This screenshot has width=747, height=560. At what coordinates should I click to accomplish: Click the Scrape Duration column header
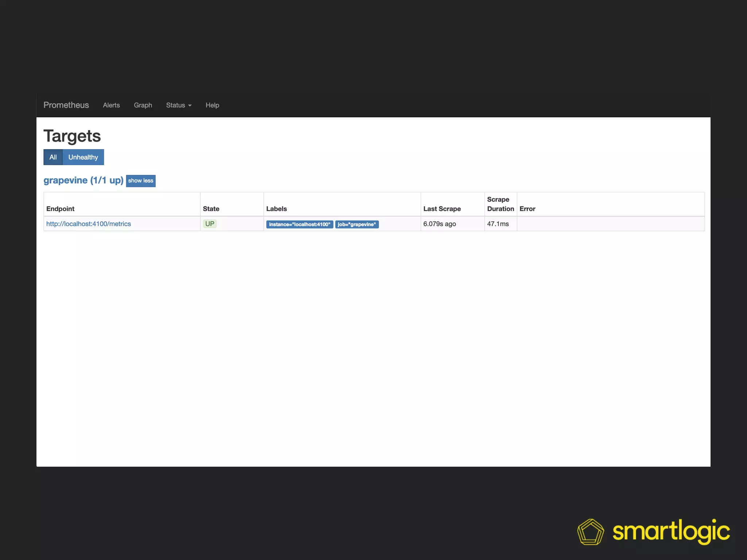[x=500, y=204]
